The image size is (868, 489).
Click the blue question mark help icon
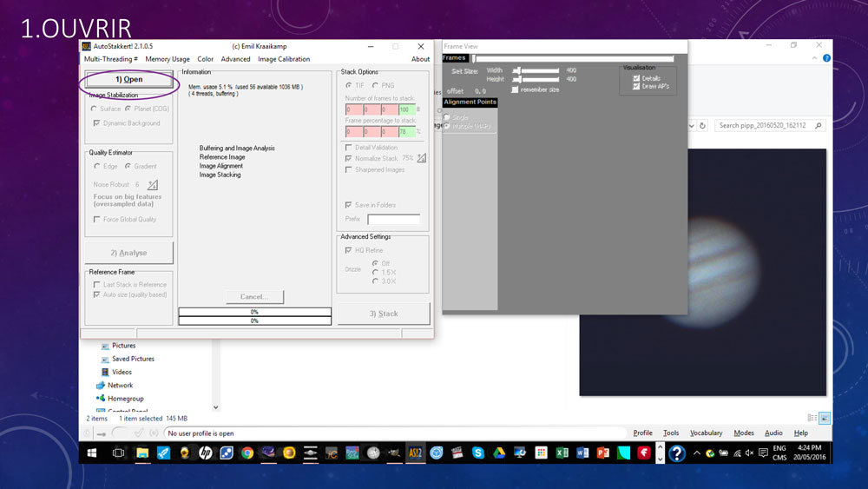pos(676,453)
